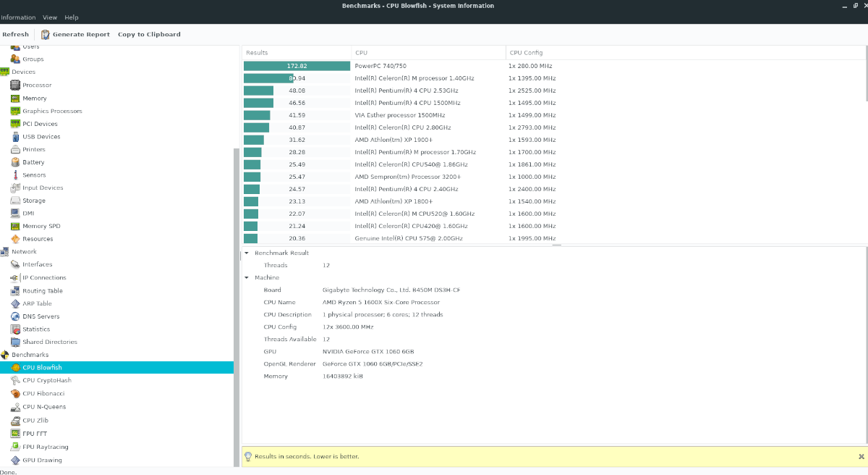868x475 pixels.
Task: Collapse the Benchmark Result section
Action: (247, 253)
